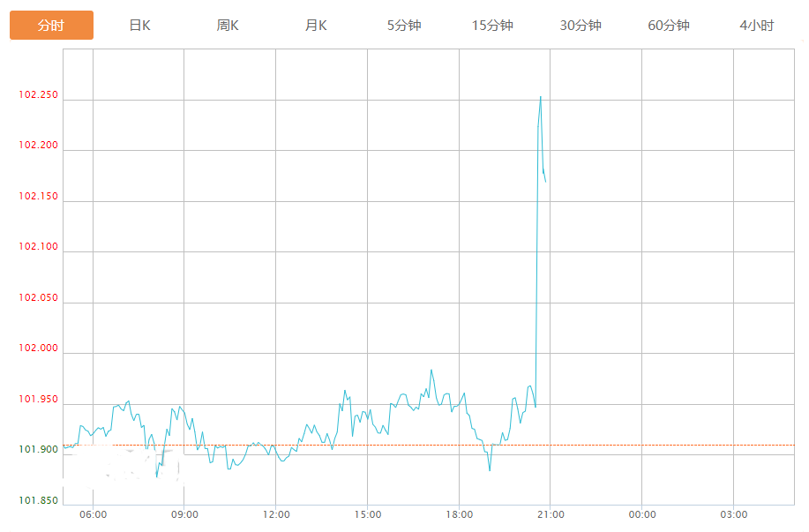Click the 102.000 price axis label
This screenshot has height=532, width=809.
[x=38, y=348]
